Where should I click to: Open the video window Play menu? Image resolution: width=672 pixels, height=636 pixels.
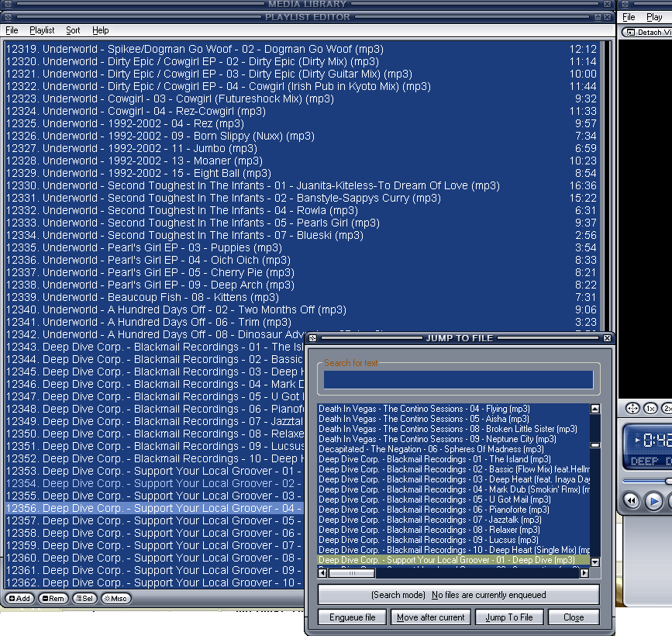[x=654, y=17]
